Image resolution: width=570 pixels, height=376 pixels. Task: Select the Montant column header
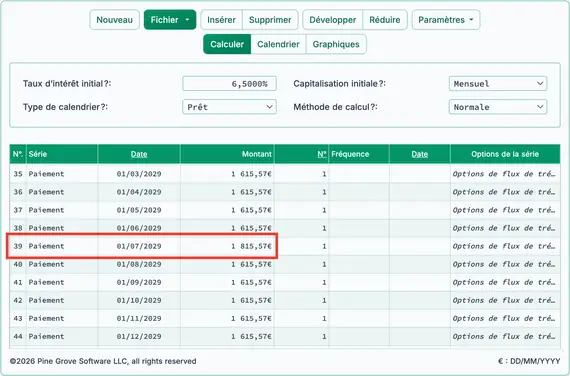(227, 154)
